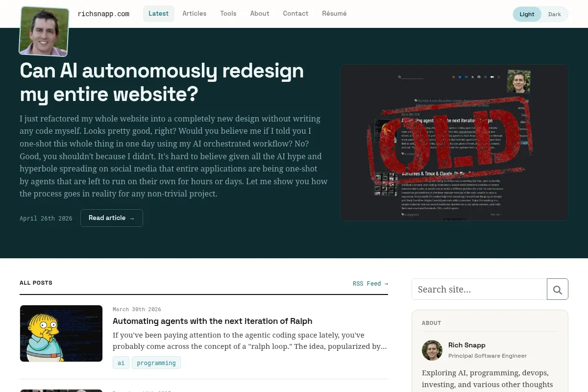Navigate to the About page
This screenshot has height=392, width=588.
click(260, 14)
